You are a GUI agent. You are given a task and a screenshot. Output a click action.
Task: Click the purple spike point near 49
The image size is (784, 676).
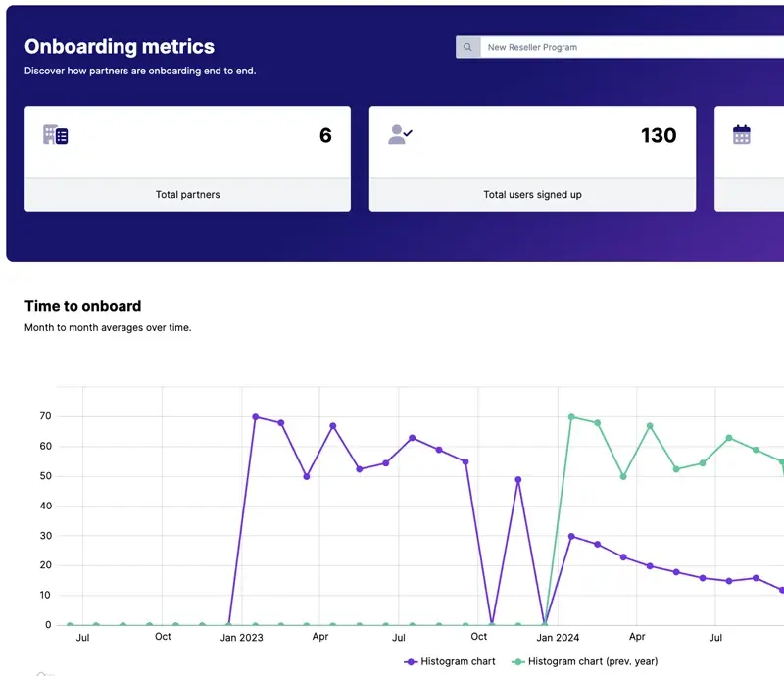pos(517,480)
